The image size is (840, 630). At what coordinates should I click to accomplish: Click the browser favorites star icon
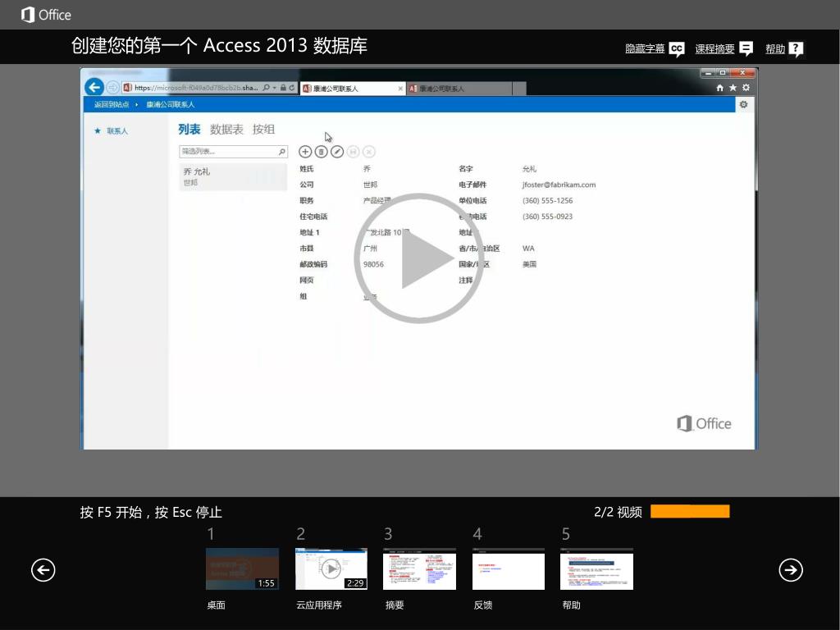click(x=733, y=88)
